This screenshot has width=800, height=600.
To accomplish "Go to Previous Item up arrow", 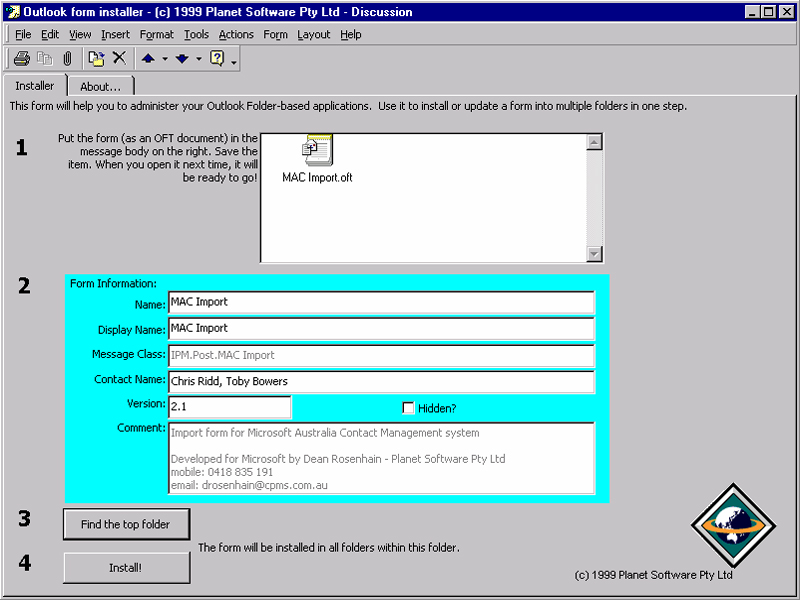I will click(x=148, y=59).
